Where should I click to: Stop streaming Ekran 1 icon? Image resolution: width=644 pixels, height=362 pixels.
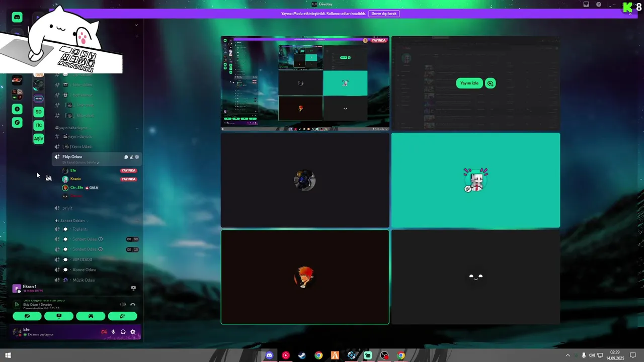pos(133,288)
